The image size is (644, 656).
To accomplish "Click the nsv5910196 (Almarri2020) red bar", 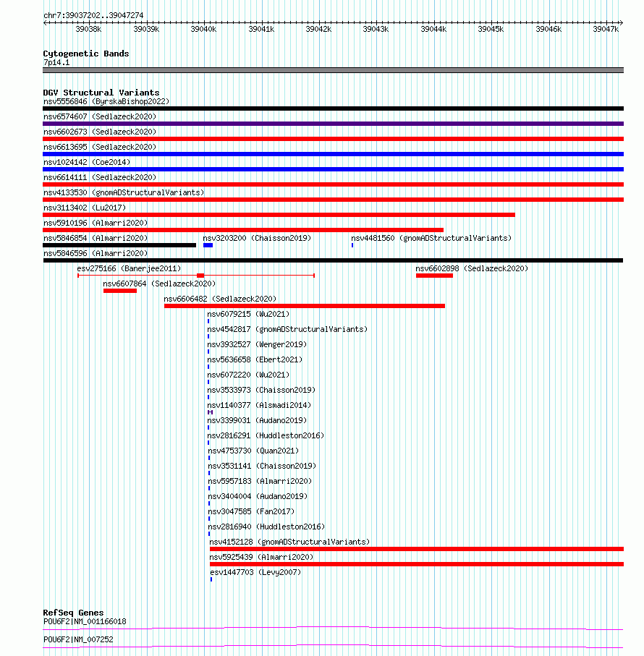I will [242, 230].
